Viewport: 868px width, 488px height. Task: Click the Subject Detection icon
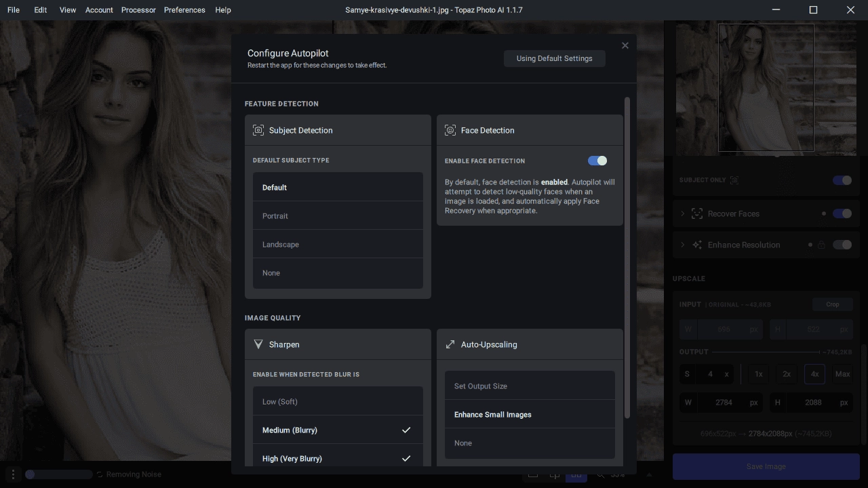click(x=258, y=130)
